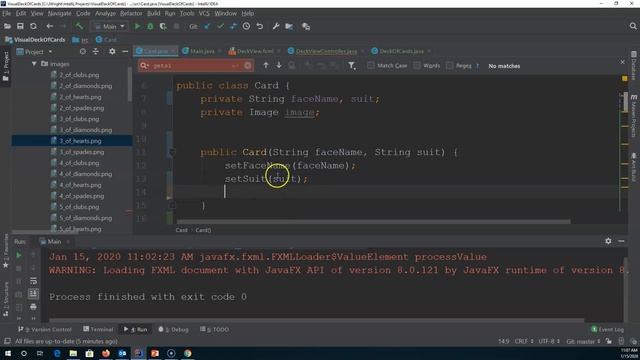The height and width of the screenshot is (360, 640).
Task: Click the editor horizontal scrollbar
Action: tap(373, 222)
